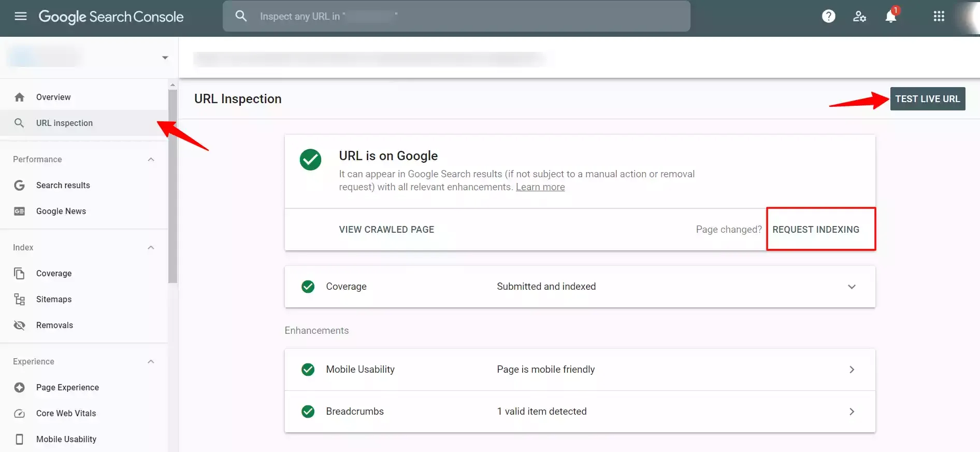Click sidebar scrollbar up arrow

[173, 84]
